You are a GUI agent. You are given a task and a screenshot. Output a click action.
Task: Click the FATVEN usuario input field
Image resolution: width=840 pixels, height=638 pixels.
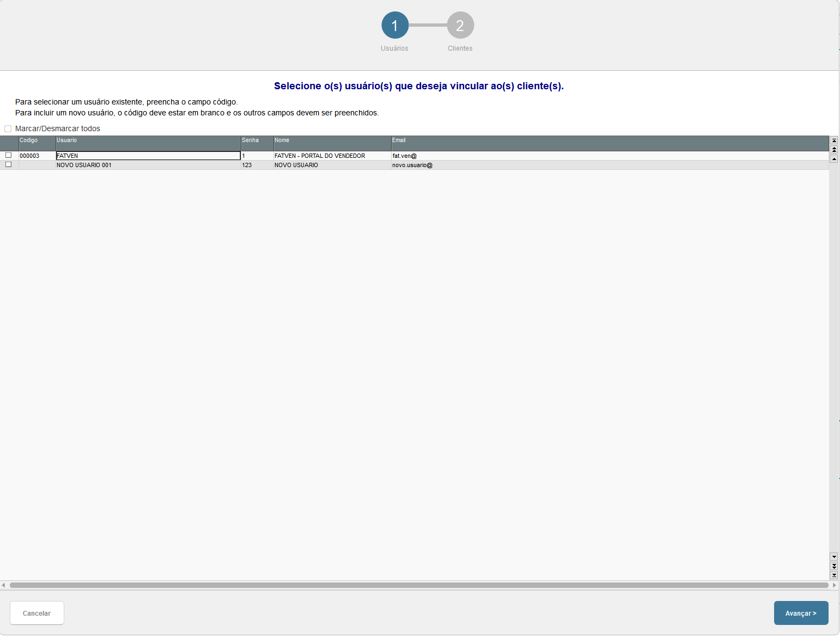click(148, 156)
